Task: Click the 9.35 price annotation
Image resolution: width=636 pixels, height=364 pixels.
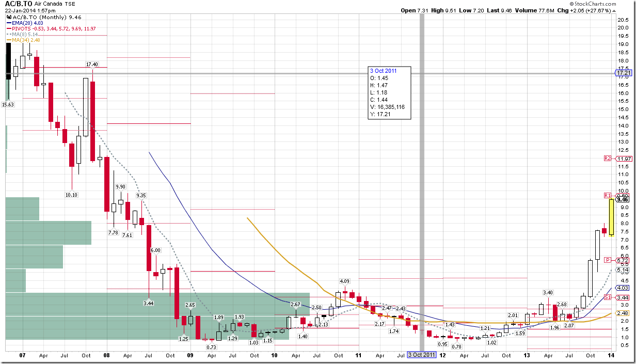Action: click(x=141, y=196)
